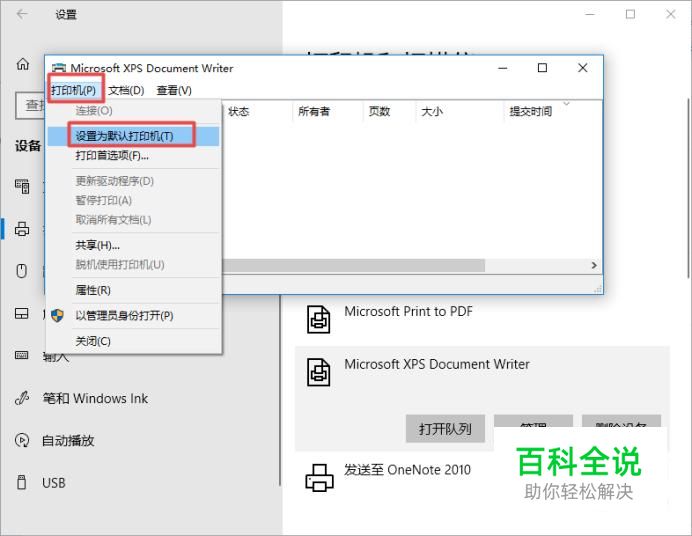
Task: Click the autoplay icon in the sidebar
Action: point(22,440)
